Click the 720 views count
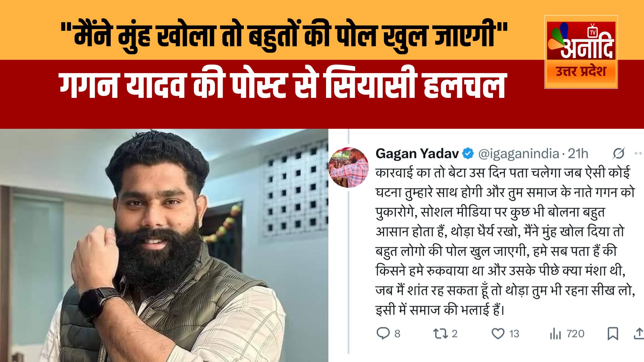The image size is (644, 362). coord(575,334)
